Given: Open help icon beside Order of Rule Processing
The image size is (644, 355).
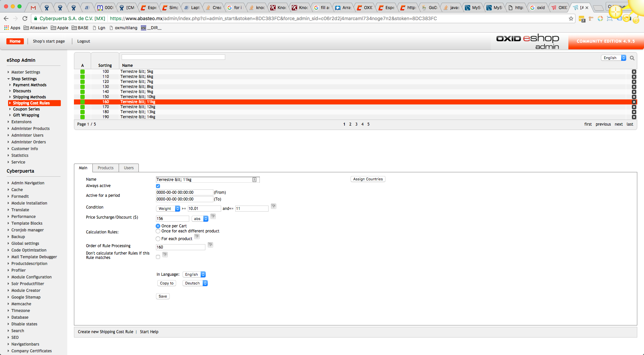Looking at the screenshot, I should coord(210,245).
